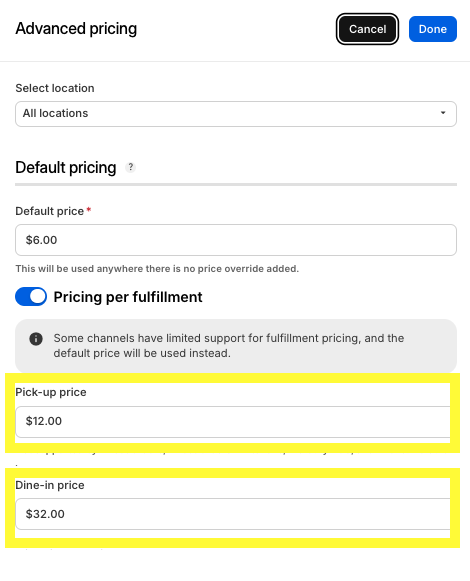Click the red required asterisk by Default price
Viewport: 470px width, 581px height.
click(89, 210)
